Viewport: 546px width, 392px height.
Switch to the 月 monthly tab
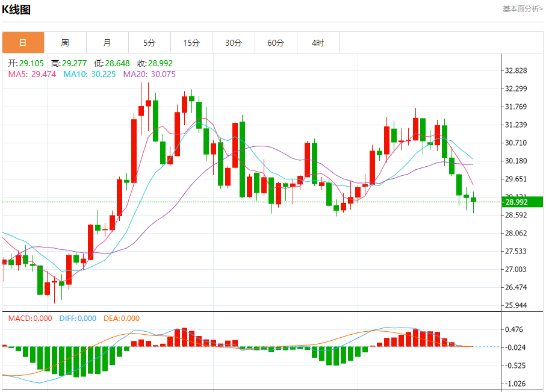(107, 43)
